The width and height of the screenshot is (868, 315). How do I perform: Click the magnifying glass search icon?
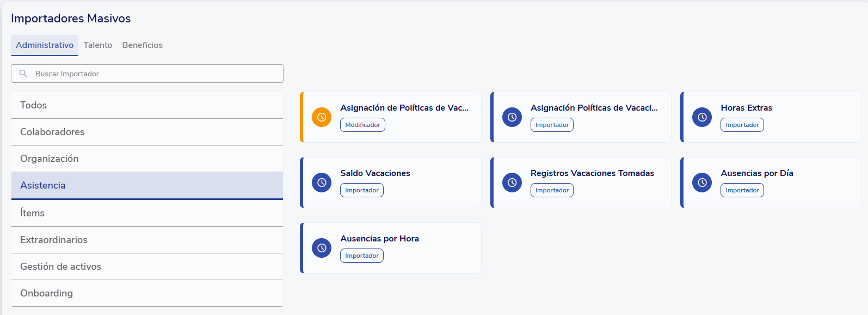23,74
